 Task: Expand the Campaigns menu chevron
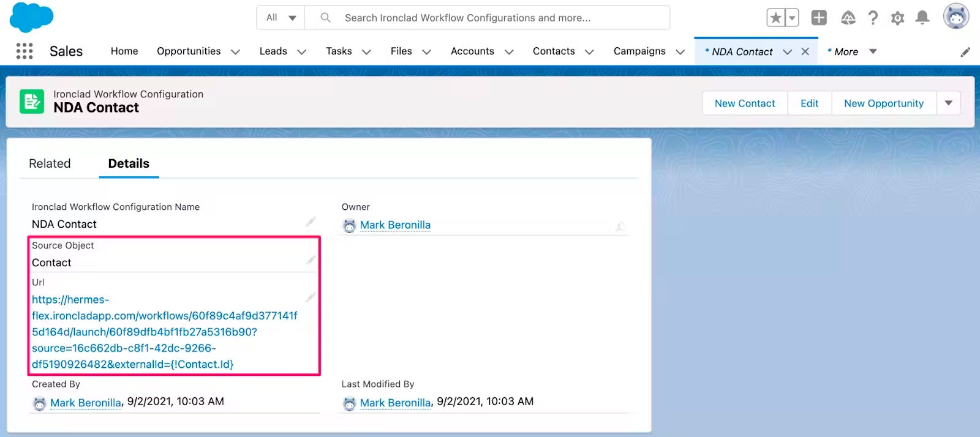pyautogui.click(x=680, y=52)
